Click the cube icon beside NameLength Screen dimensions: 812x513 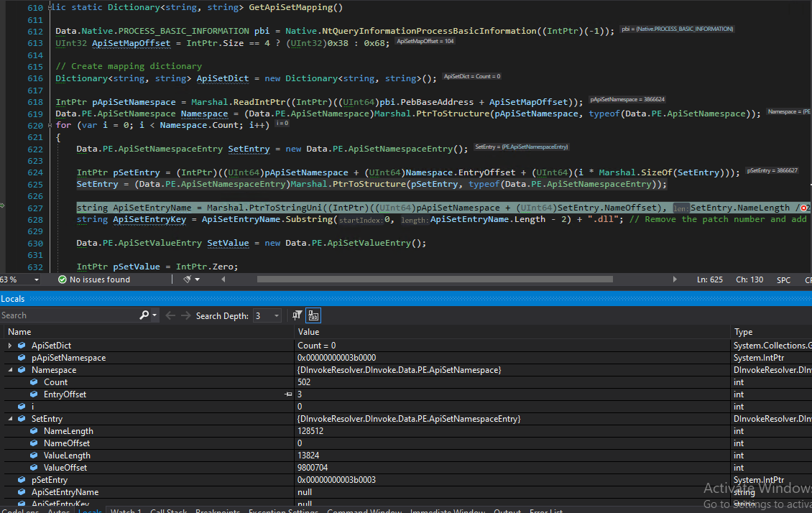34,431
